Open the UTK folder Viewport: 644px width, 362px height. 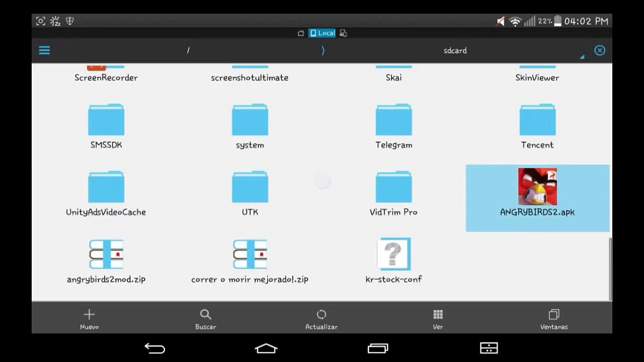click(250, 187)
